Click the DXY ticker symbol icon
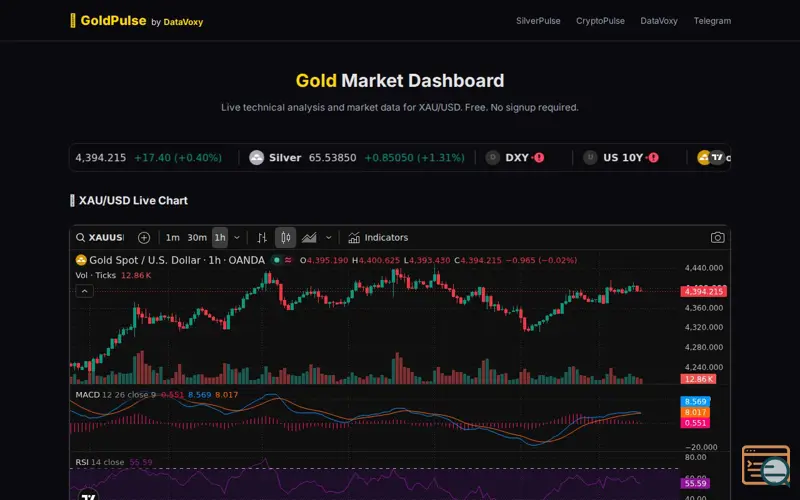 [x=492, y=158]
